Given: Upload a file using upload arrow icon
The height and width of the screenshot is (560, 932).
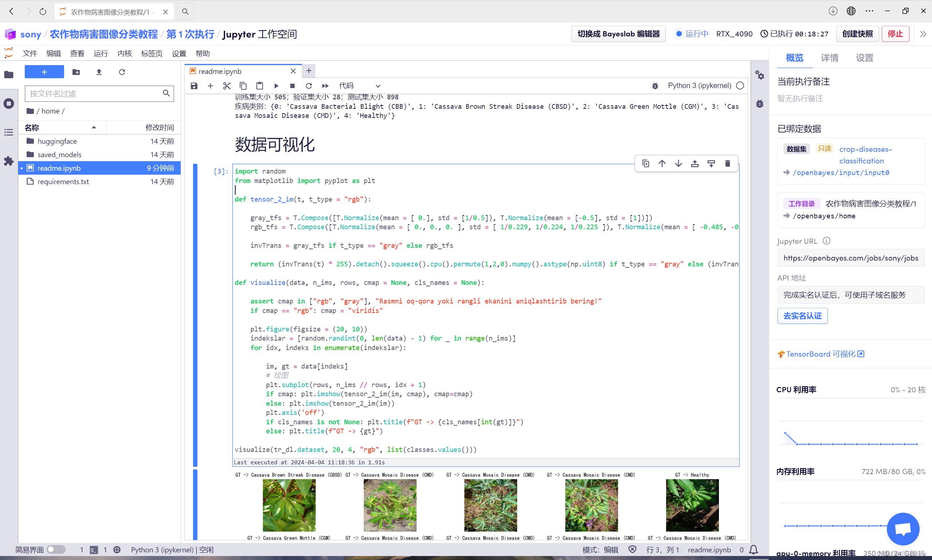Looking at the screenshot, I should coord(99,72).
